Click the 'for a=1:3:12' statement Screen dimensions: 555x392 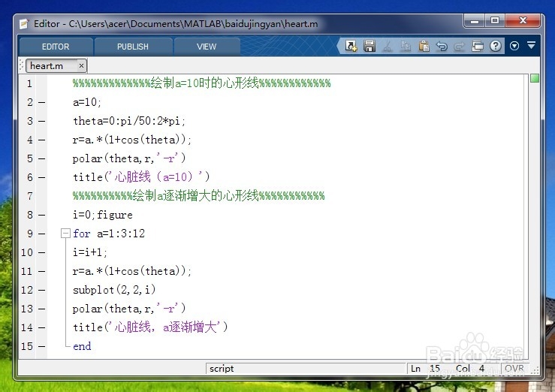[x=109, y=234]
